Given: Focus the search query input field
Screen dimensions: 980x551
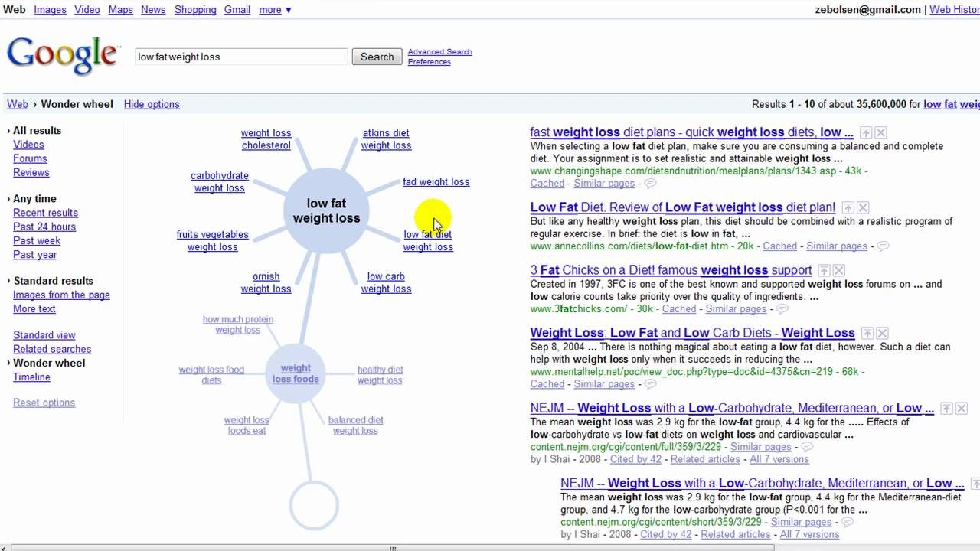Looking at the screenshot, I should coord(241,57).
